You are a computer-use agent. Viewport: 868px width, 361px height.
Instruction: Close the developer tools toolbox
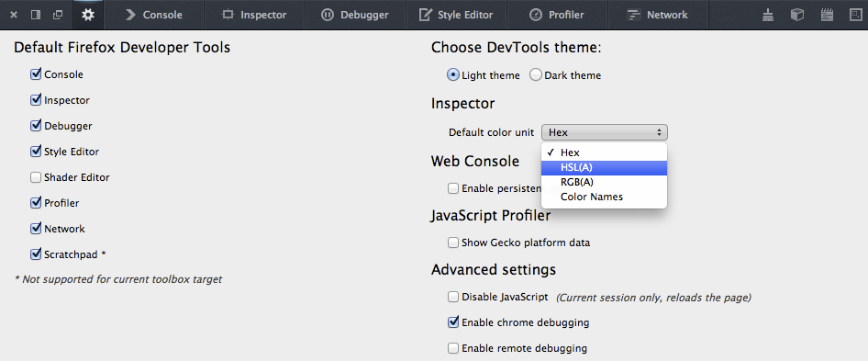click(15, 15)
